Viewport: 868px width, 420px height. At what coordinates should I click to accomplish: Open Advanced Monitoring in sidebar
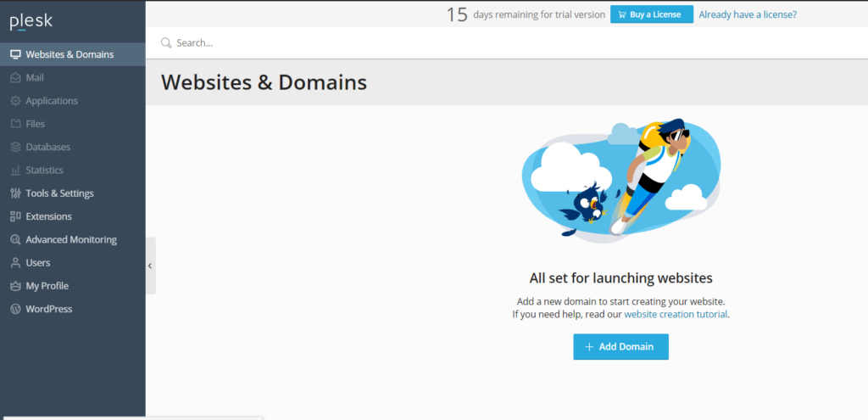tap(70, 239)
